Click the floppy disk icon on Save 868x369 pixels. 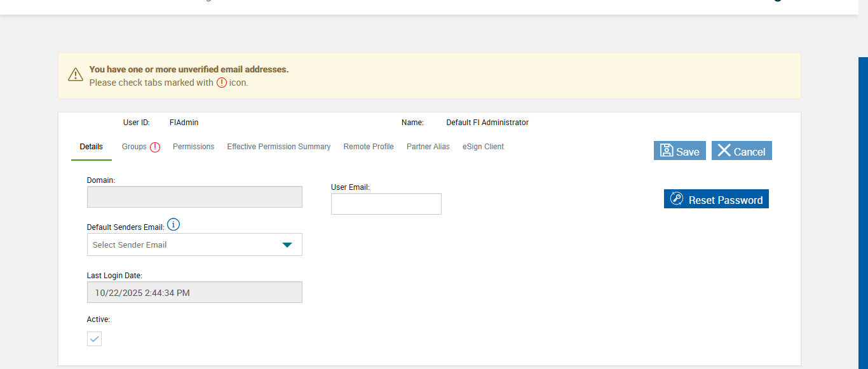667,151
